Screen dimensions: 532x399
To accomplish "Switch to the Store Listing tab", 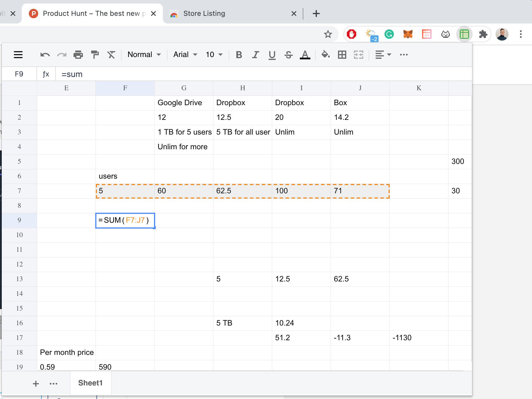I will coord(204,14).
